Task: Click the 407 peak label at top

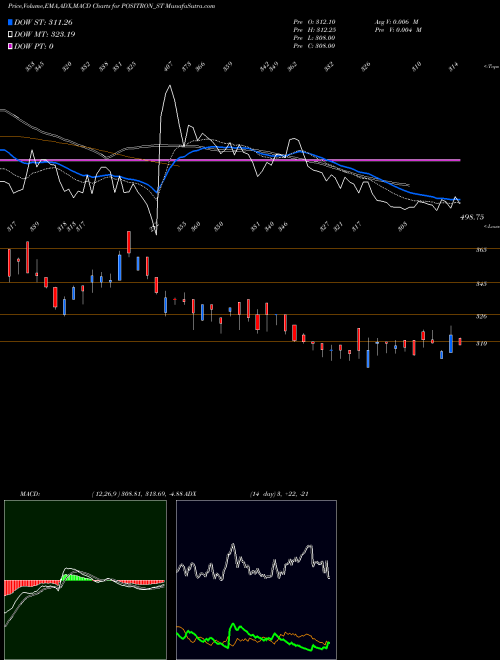Action: [x=168, y=67]
